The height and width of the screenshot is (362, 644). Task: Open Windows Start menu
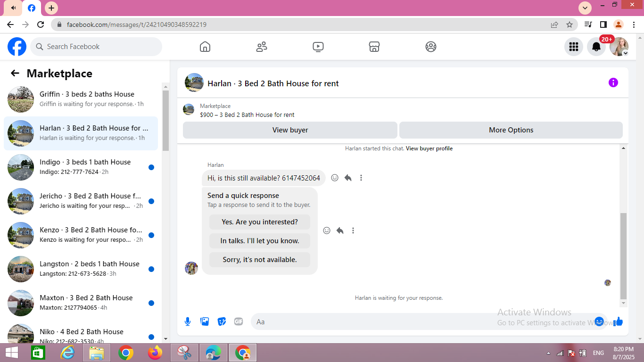(12, 353)
